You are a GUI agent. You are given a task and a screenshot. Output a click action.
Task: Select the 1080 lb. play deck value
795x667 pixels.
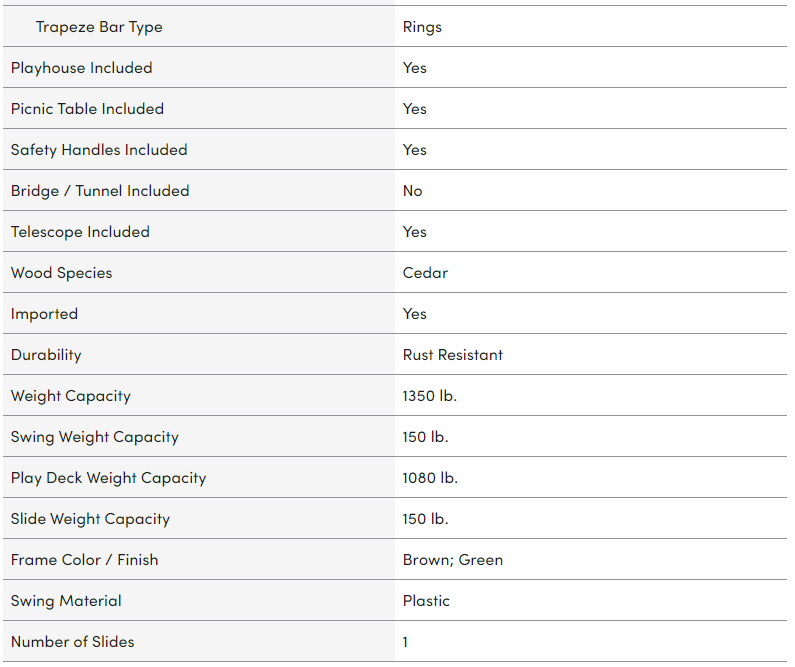430,478
